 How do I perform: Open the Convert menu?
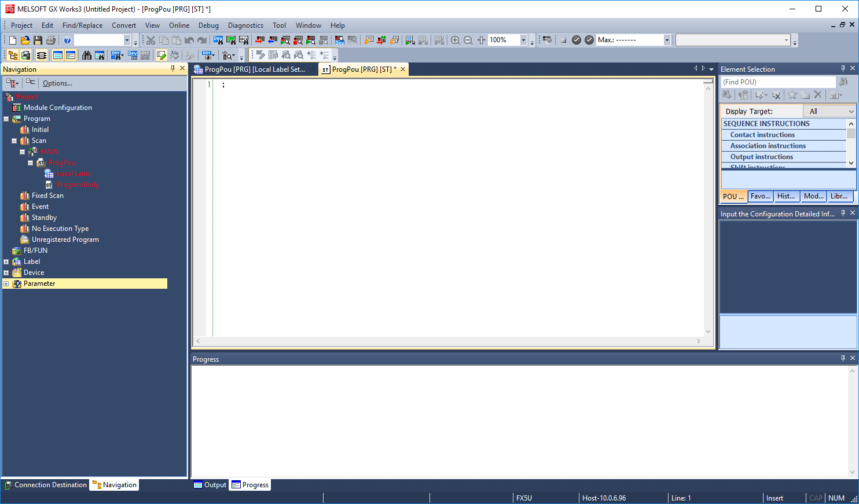[x=124, y=25]
